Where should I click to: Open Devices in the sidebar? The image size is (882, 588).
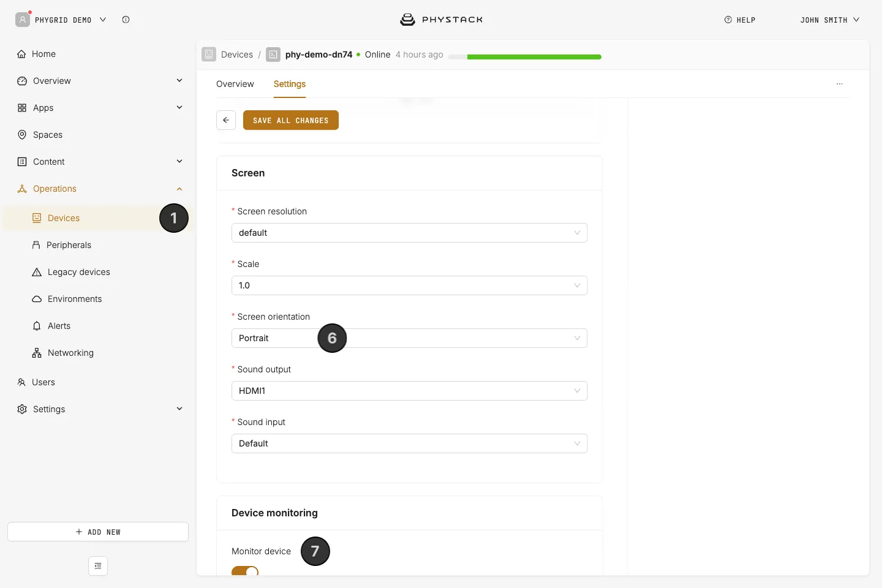coord(98,218)
